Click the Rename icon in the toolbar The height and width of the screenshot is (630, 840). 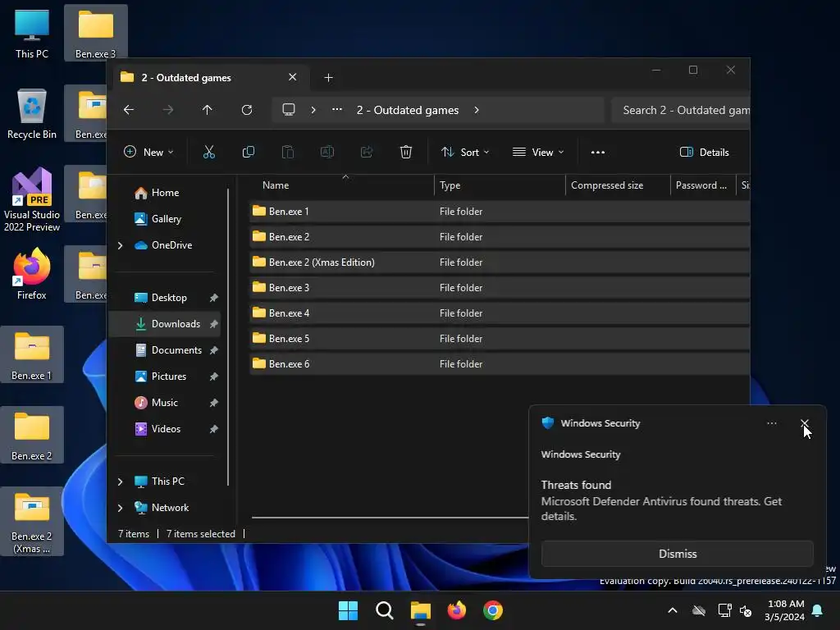tap(326, 152)
